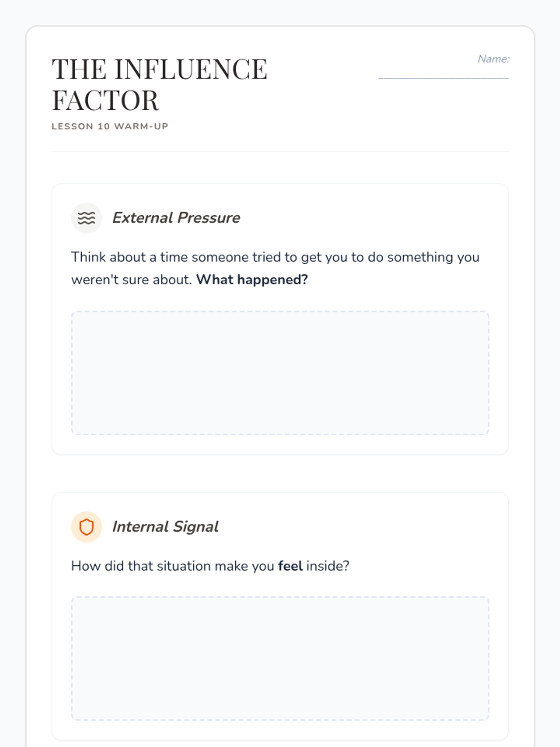Click the word inside? in the question
Image resolution: width=560 pixels, height=747 pixels.
[328, 566]
